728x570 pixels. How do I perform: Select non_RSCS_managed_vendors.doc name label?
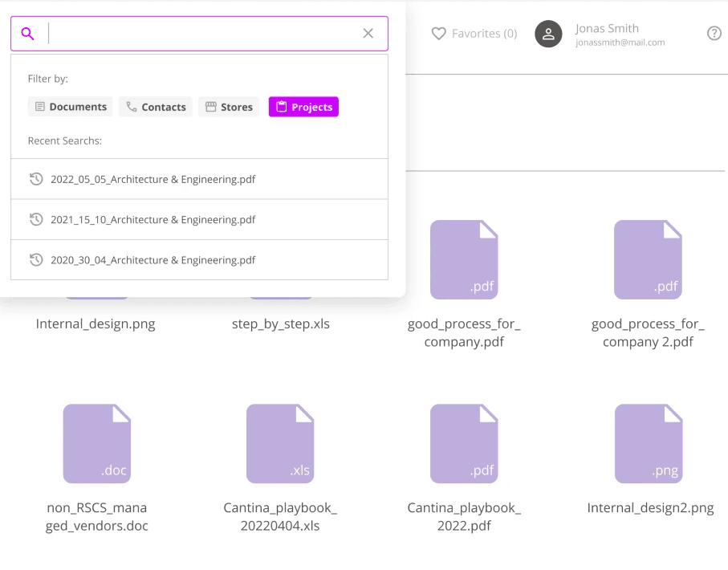96,516
